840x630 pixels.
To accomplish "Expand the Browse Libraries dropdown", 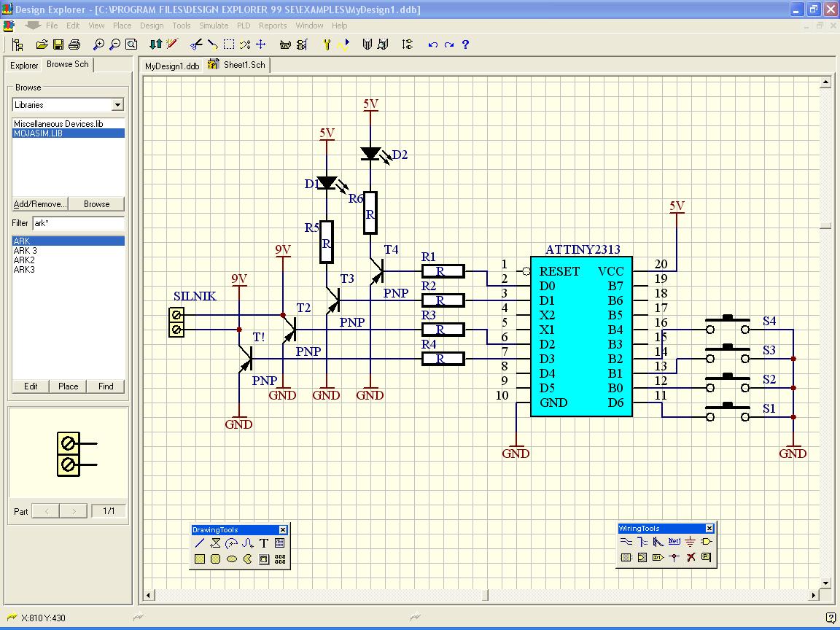I will click(x=117, y=105).
